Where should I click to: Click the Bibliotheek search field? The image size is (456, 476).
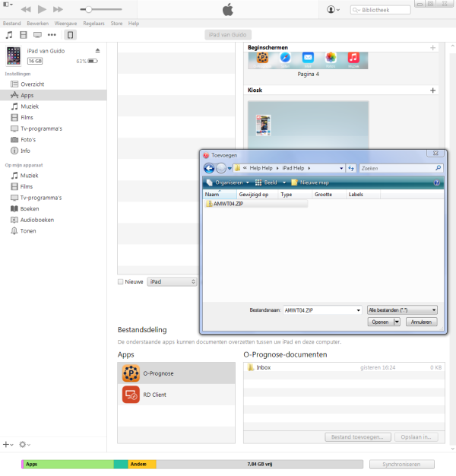[381, 10]
